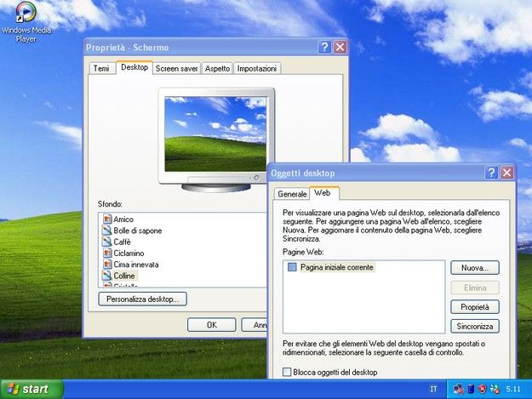This screenshot has width=532, height=399.
Task: Select the text 'Ciclamino'
Action: pyautogui.click(x=129, y=254)
